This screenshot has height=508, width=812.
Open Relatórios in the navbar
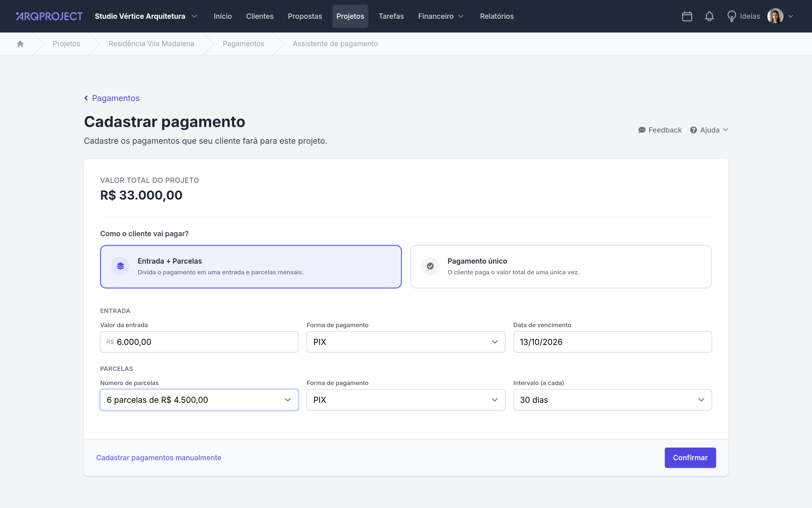[x=497, y=16]
